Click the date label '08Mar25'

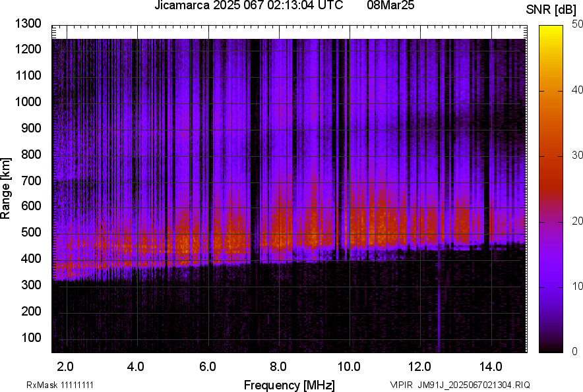pyautogui.click(x=390, y=5)
